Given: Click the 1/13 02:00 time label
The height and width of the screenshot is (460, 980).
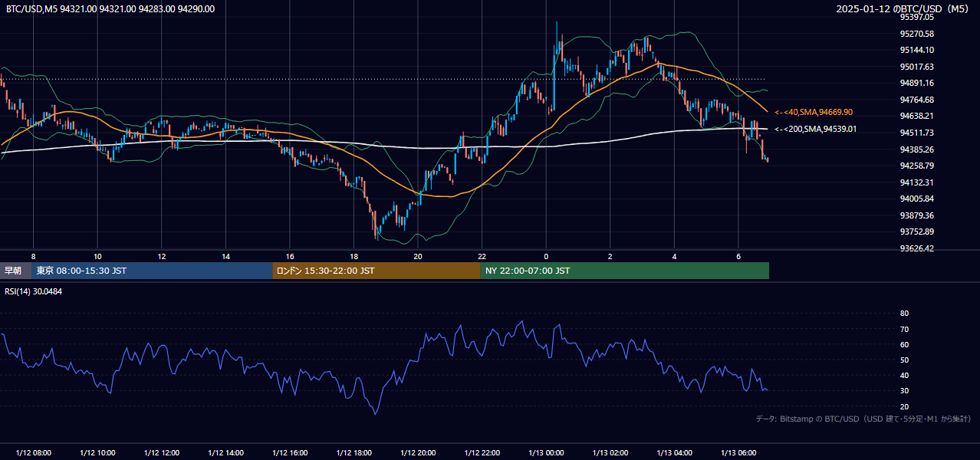Looking at the screenshot, I should [610, 453].
